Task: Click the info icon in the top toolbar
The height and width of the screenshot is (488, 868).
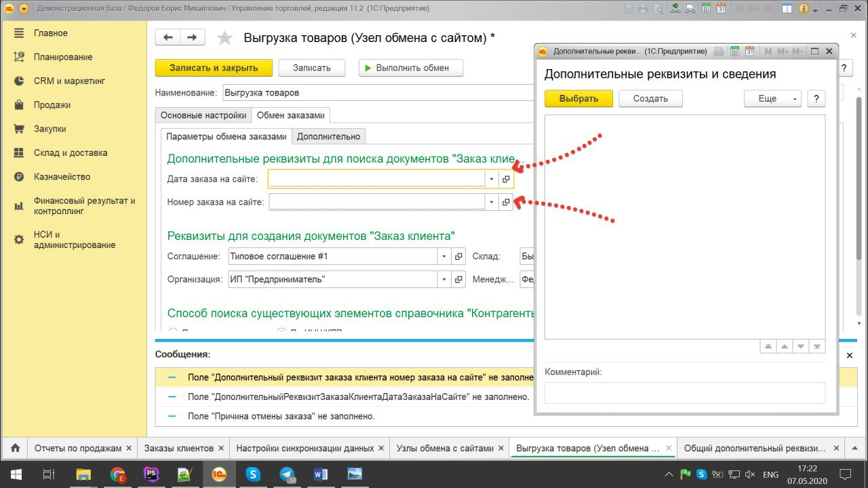Action: [804, 9]
